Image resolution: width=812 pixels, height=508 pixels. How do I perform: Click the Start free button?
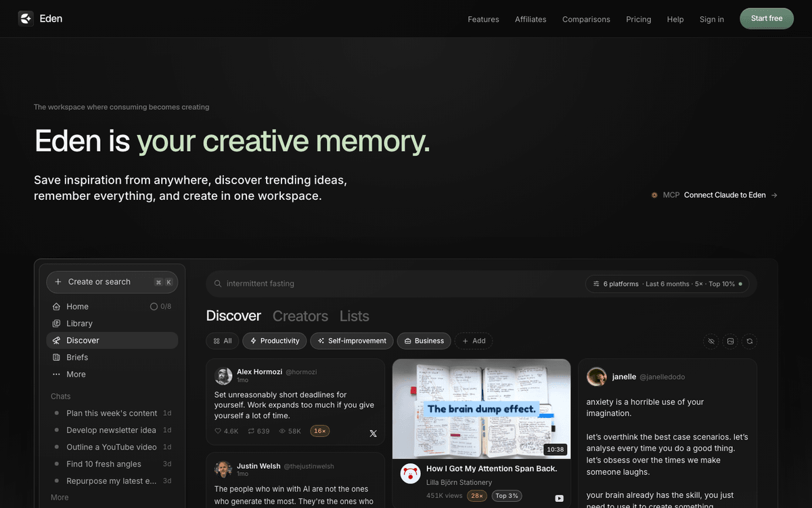(767, 18)
